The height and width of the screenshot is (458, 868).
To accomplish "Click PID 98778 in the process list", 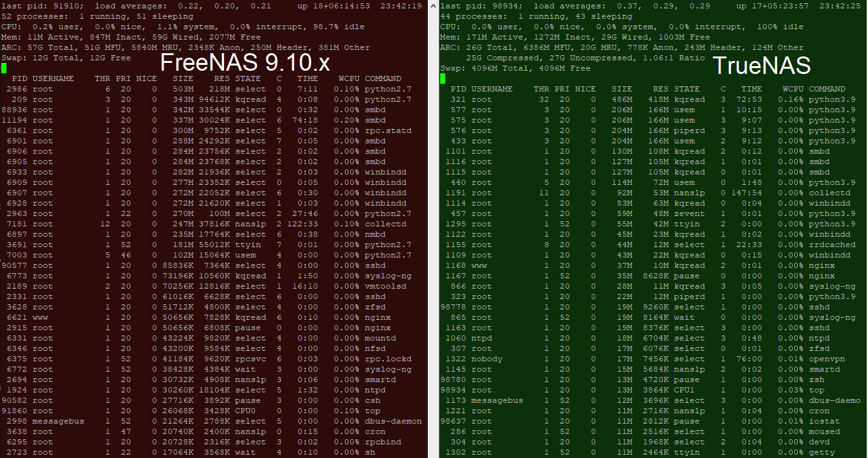I will [453, 307].
